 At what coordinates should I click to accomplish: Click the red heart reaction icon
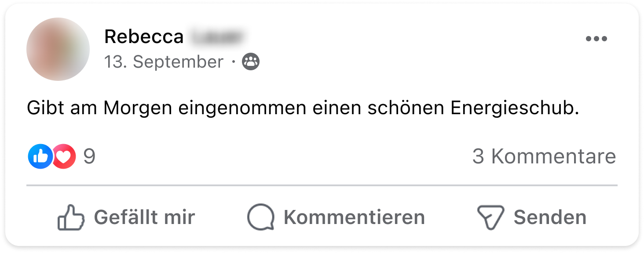[65, 156]
